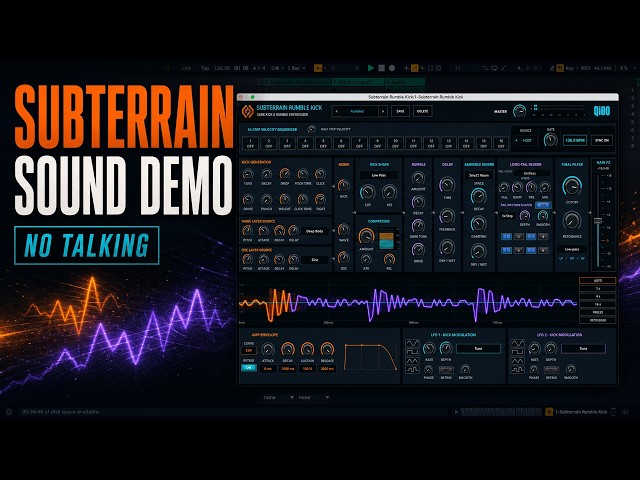Select the 4 s scope time mode

[598, 296]
